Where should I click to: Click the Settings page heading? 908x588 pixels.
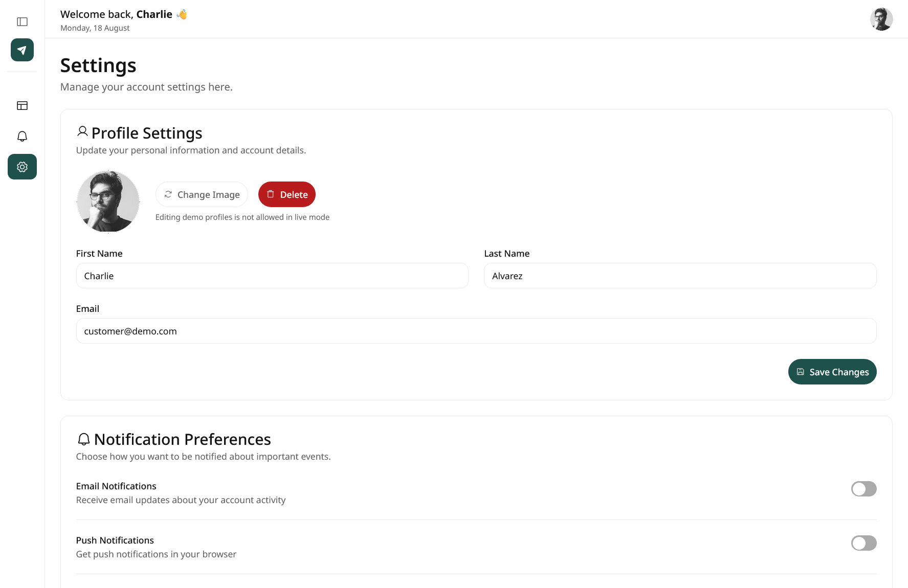pyautogui.click(x=98, y=65)
